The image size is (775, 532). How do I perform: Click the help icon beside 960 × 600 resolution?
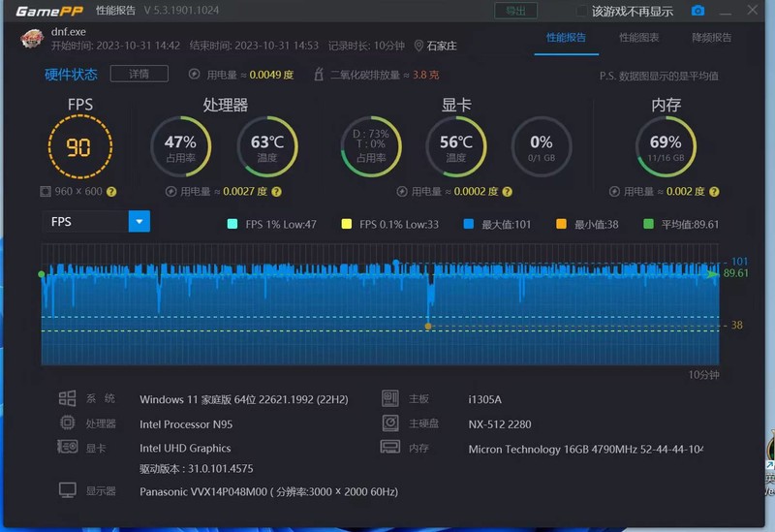[x=111, y=192]
